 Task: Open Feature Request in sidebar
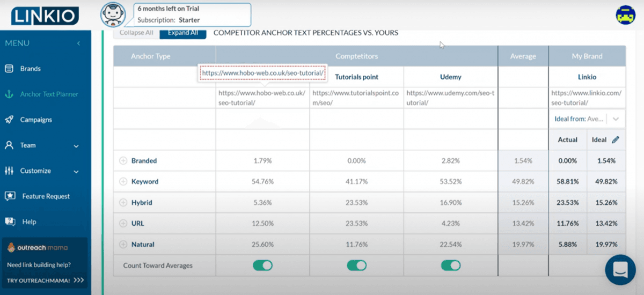[x=46, y=196]
